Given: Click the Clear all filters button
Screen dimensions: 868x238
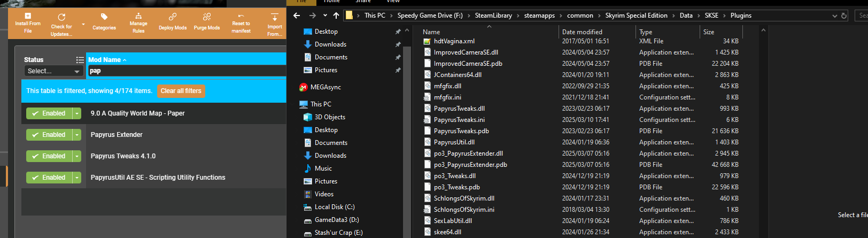Looking at the screenshot, I should pos(181,91).
